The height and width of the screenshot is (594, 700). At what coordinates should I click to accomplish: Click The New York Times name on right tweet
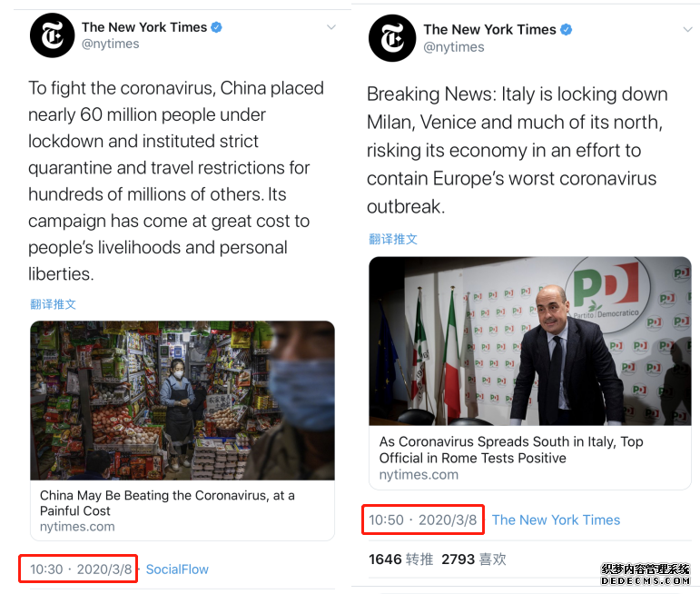pyautogui.click(x=489, y=29)
